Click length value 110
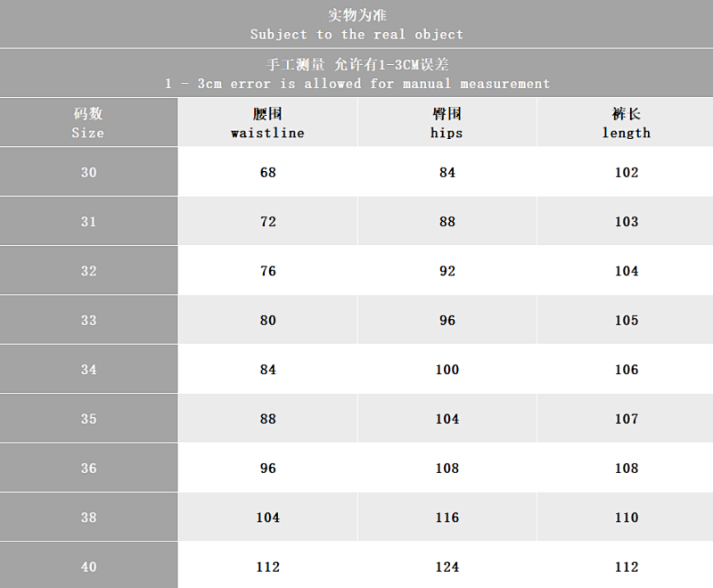 point(627,518)
